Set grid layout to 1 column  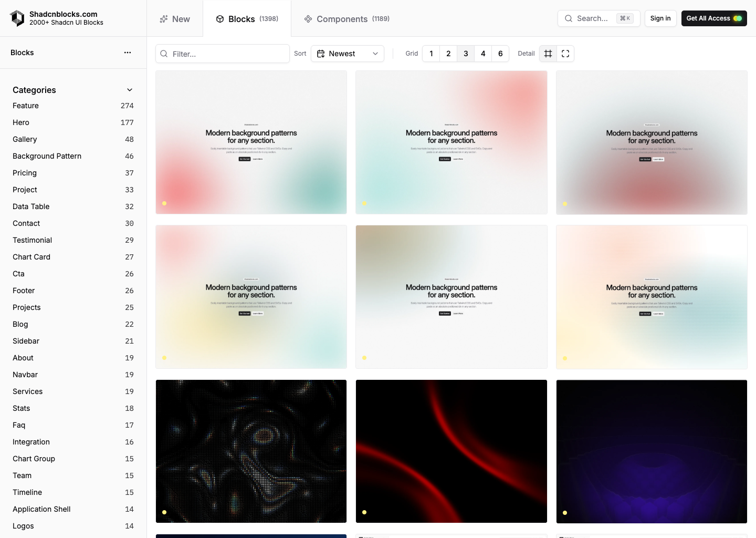[431, 54]
